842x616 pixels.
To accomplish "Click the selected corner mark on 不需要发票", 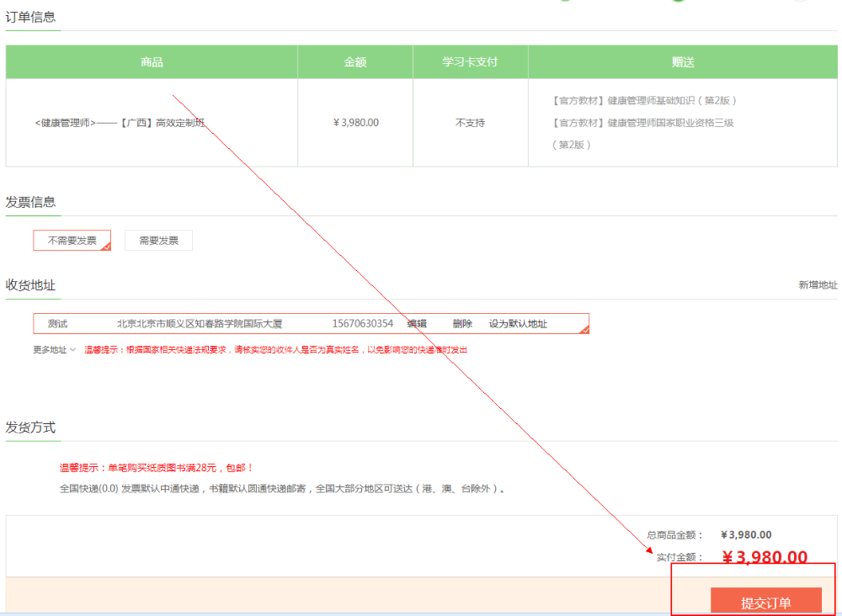I will coord(106,247).
